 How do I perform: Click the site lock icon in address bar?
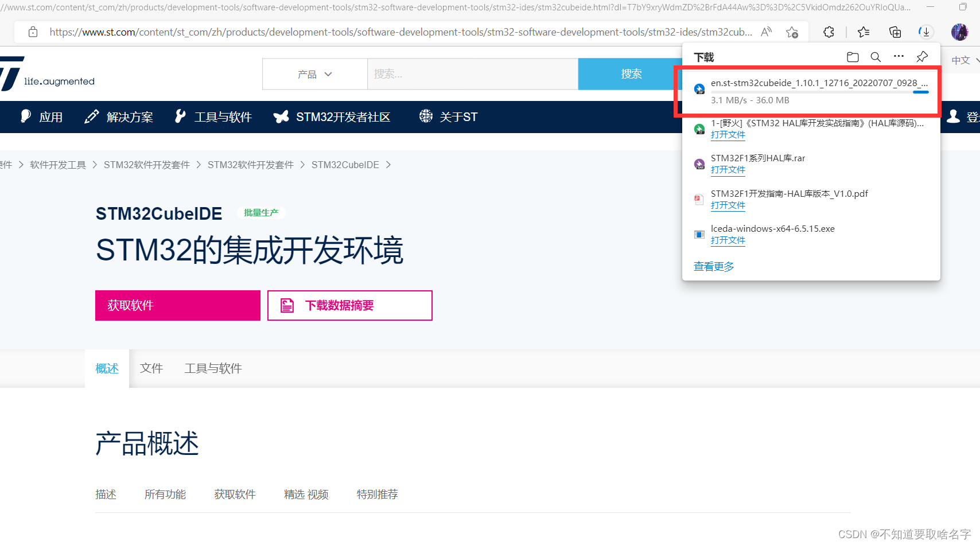click(33, 32)
